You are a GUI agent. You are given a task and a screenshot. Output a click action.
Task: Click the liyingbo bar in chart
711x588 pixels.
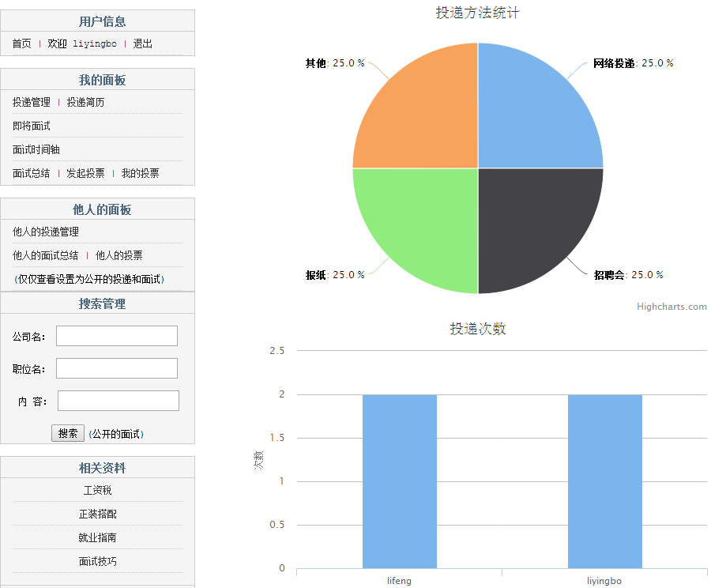604,481
